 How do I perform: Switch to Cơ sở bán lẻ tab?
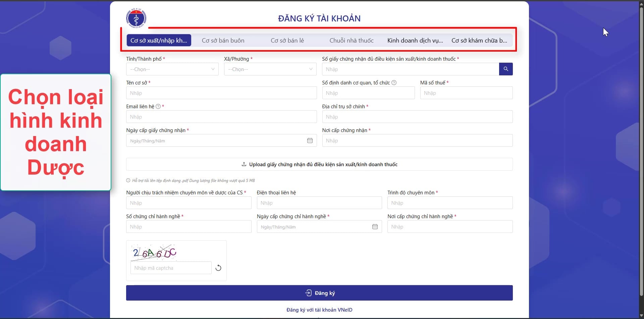click(x=287, y=40)
